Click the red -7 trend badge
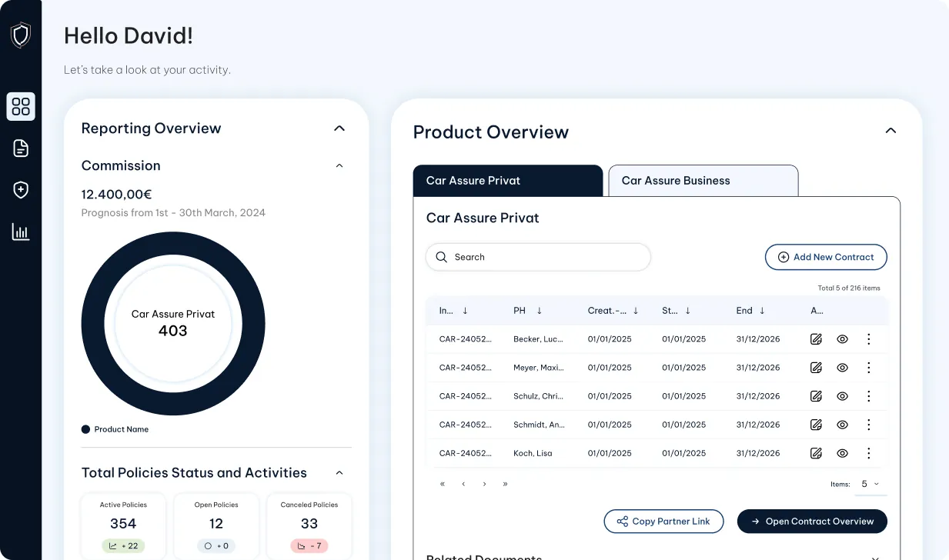Viewport: 949px width, 560px height. click(x=309, y=546)
